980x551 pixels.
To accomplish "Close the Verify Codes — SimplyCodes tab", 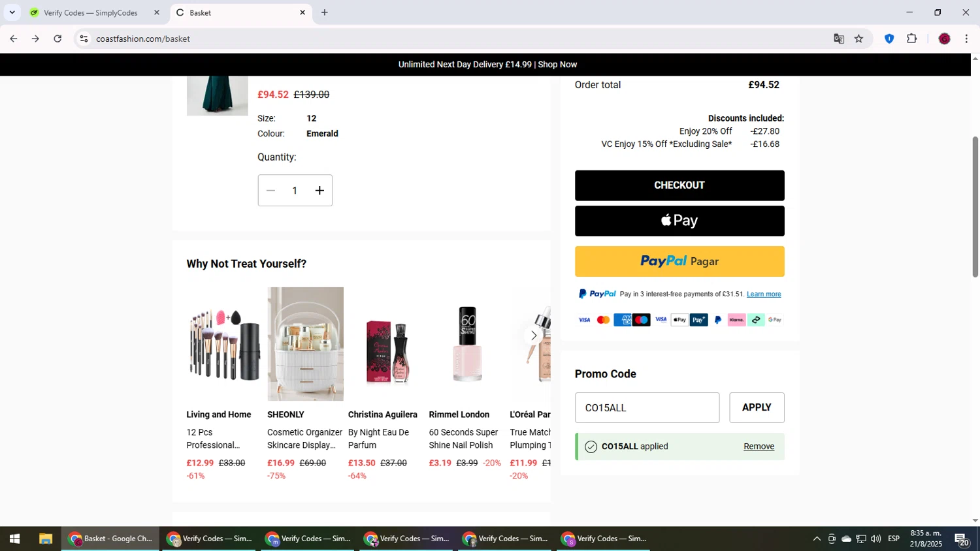I will (x=156, y=12).
